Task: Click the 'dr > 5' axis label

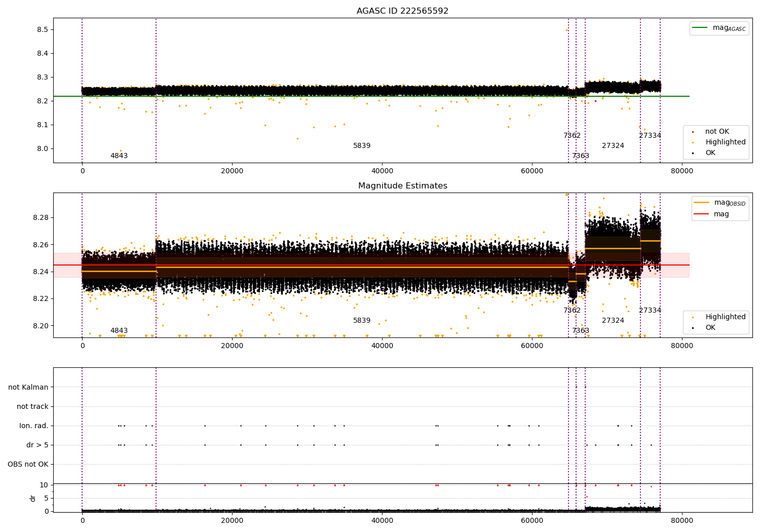Action: tap(37, 445)
